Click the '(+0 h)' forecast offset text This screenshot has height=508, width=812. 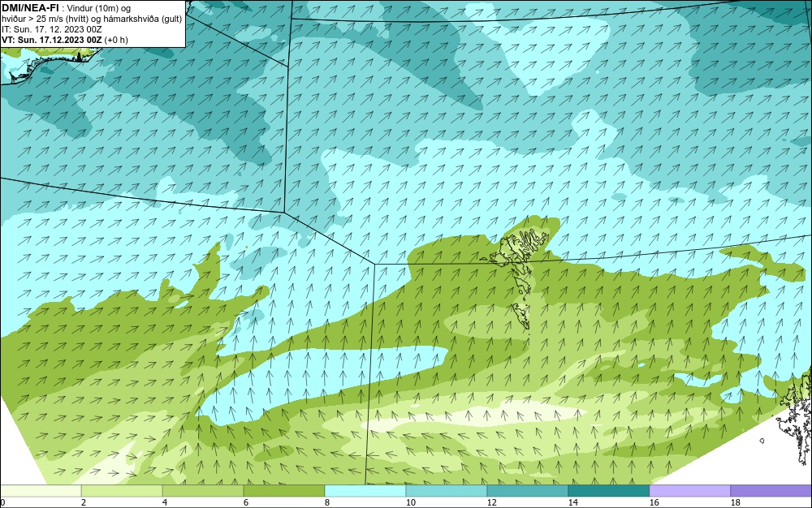pyautogui.click(x=116, y=40)
